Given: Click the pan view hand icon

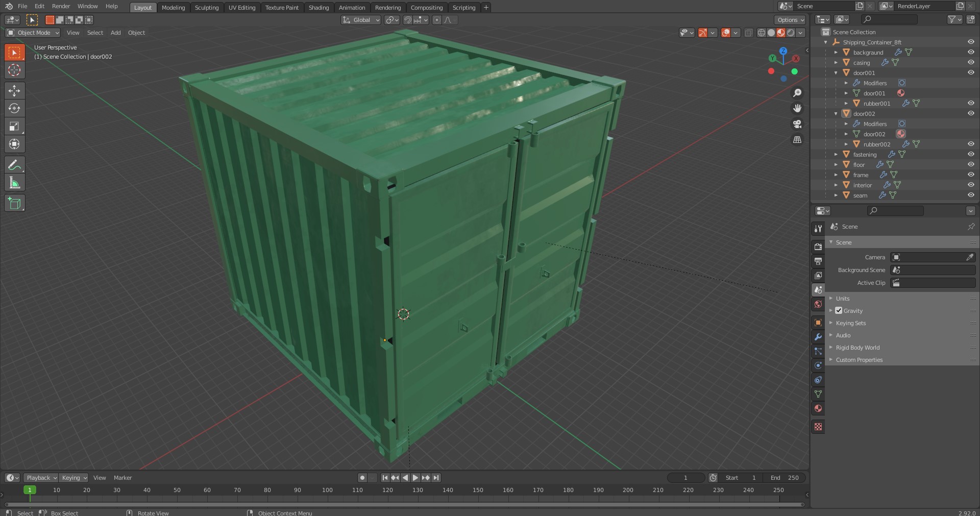Looking at the screenshot, I should [797, 108].
